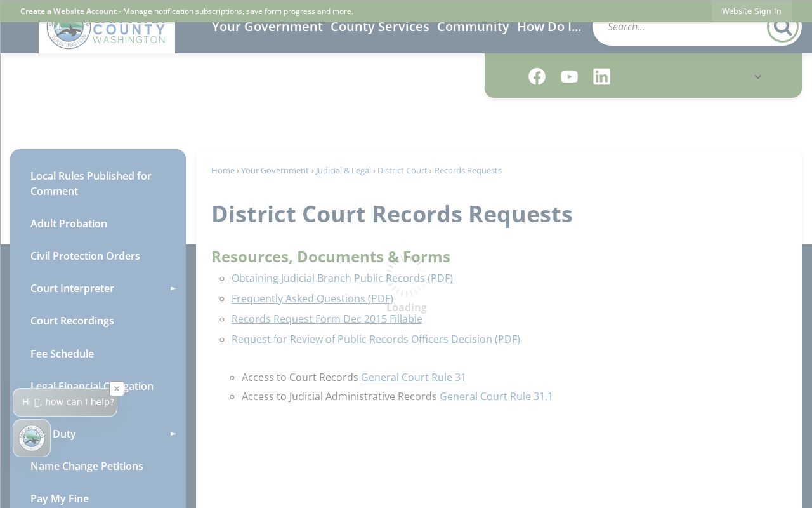812x508 pixels.
Task: Go to Home breadcrumb
Action: click(223, 170)
